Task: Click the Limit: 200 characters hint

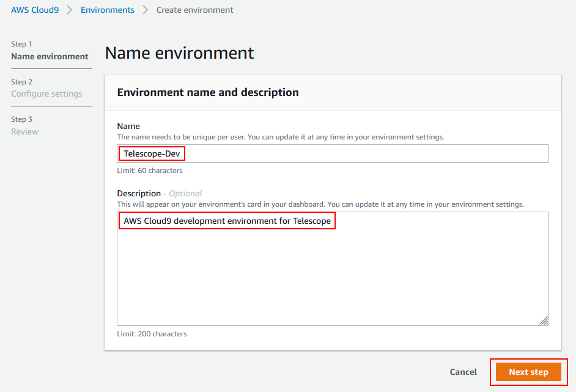Action: click(x=152, y=334)
